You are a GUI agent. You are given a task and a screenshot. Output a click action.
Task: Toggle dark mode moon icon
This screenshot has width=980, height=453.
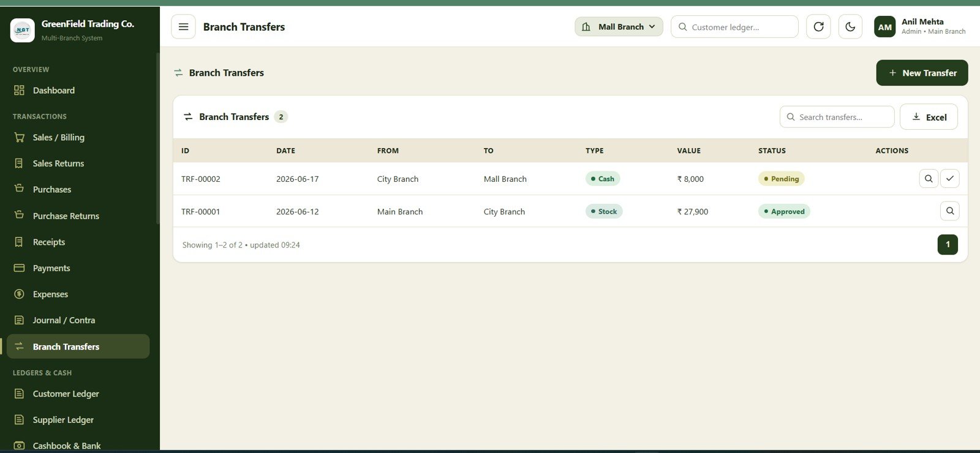click(x=850, y=27)
